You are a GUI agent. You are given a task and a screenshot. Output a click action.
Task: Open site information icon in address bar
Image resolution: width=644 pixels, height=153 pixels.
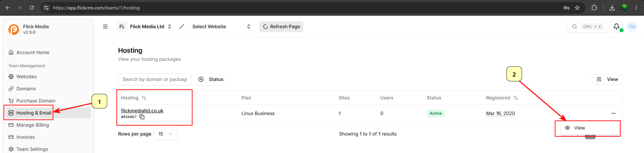[x=46, y=8]
